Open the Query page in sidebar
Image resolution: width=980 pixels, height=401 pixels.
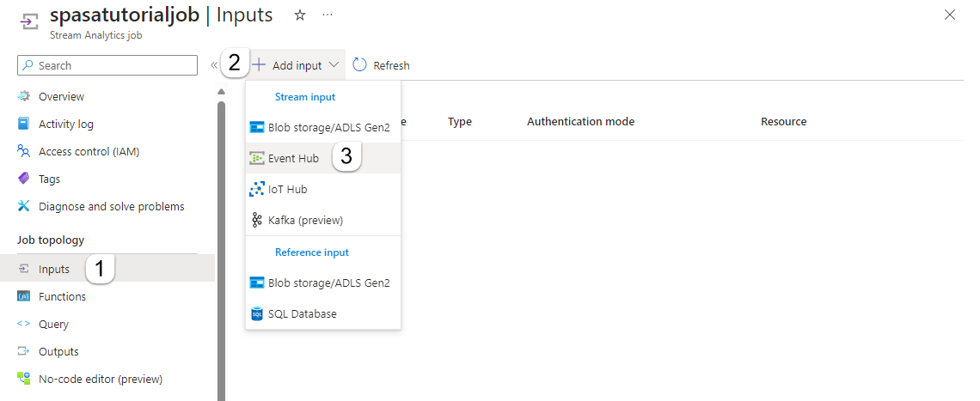[x=53, y=324]
